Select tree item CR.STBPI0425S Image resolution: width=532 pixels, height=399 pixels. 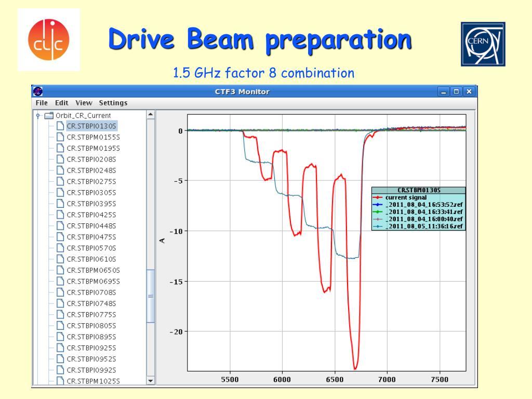pos(91,215)
